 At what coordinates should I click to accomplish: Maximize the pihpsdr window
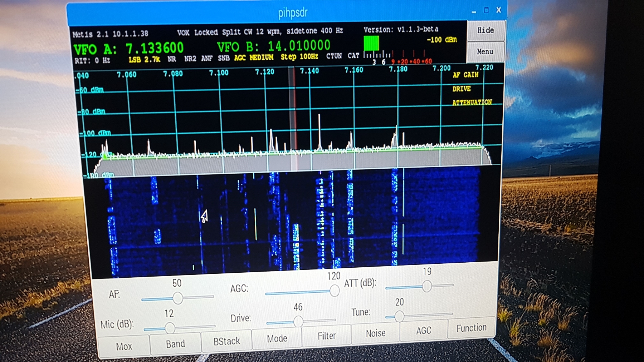486,10
